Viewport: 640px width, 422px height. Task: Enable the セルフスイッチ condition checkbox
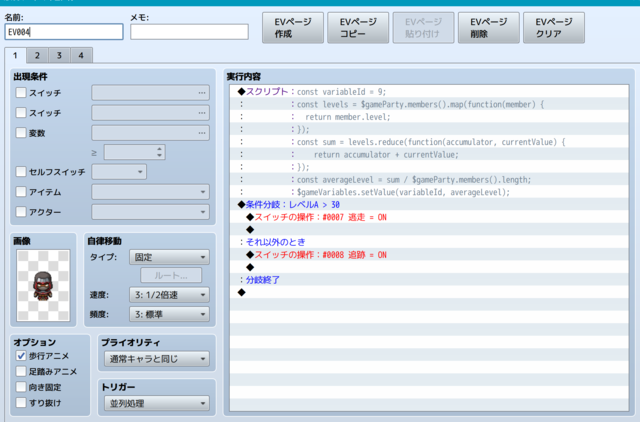[x=21, y=171]
